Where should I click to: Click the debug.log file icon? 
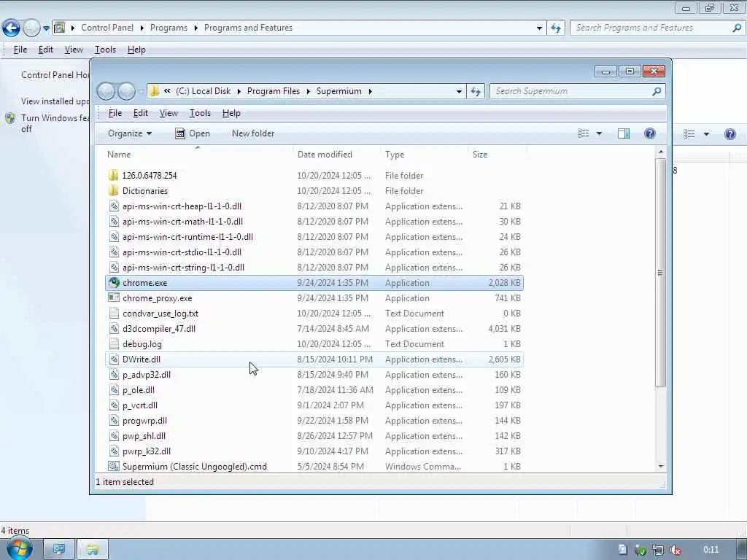click(114, 344)
